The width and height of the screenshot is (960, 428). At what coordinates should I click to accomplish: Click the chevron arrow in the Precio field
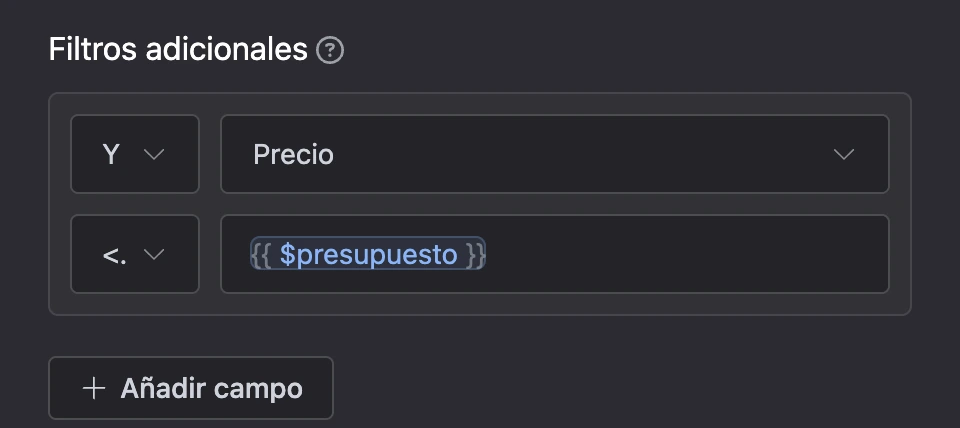point(844,154)
